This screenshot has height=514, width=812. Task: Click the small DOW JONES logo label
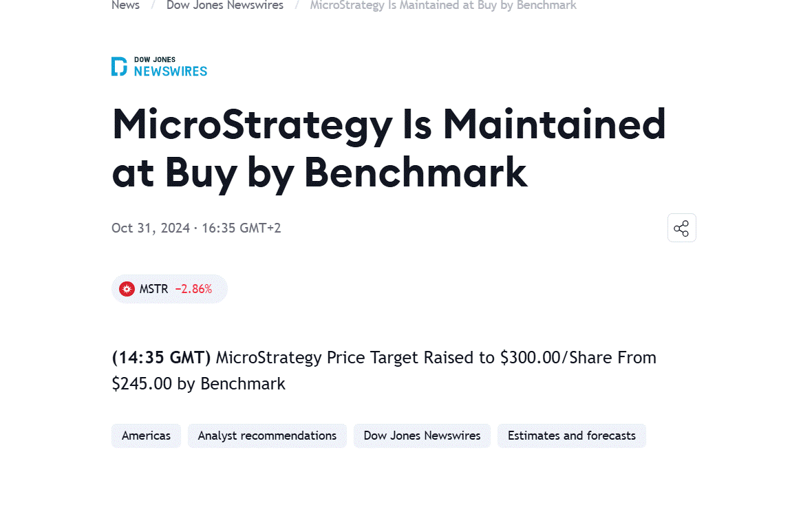155,60
